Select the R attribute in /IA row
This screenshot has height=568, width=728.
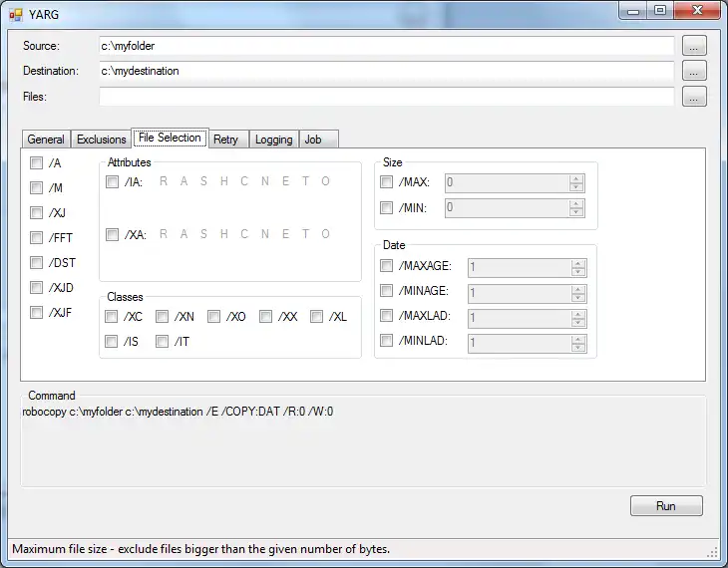[164, 181]
